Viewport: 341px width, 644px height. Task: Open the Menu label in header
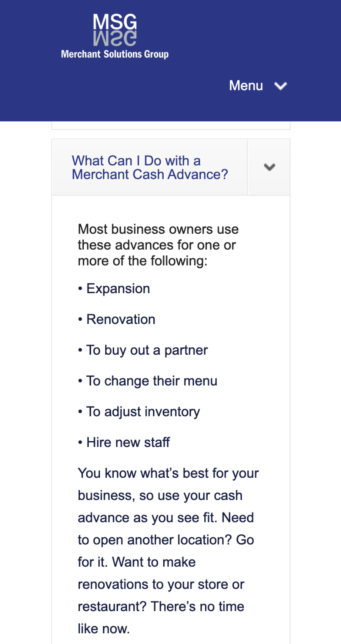tap(246, 86)
